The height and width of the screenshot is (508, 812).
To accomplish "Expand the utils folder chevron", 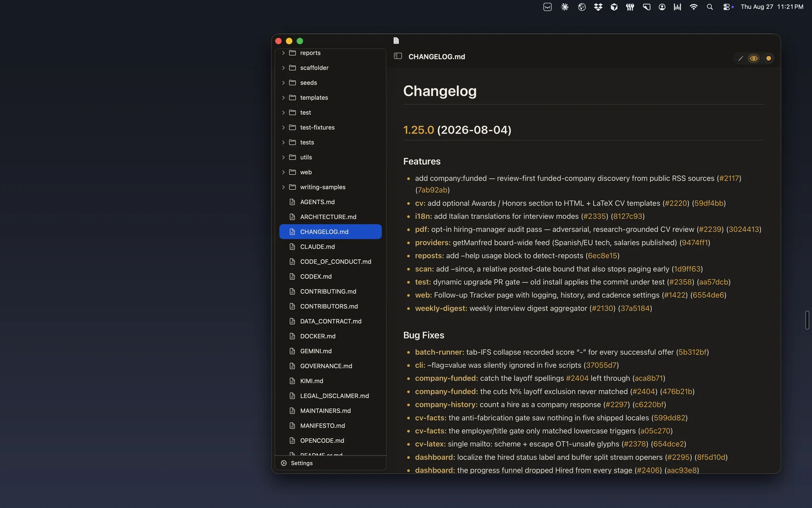I will tap(283, 157).
